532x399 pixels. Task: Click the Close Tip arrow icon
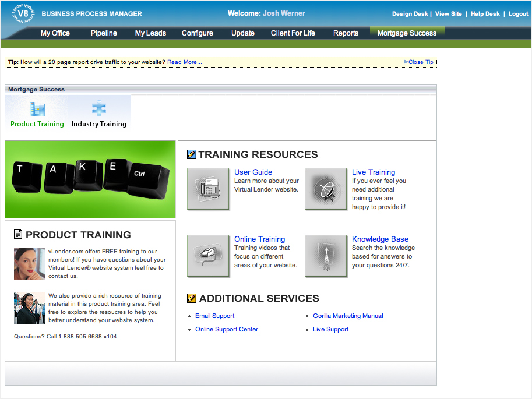[x=406, y=62]
